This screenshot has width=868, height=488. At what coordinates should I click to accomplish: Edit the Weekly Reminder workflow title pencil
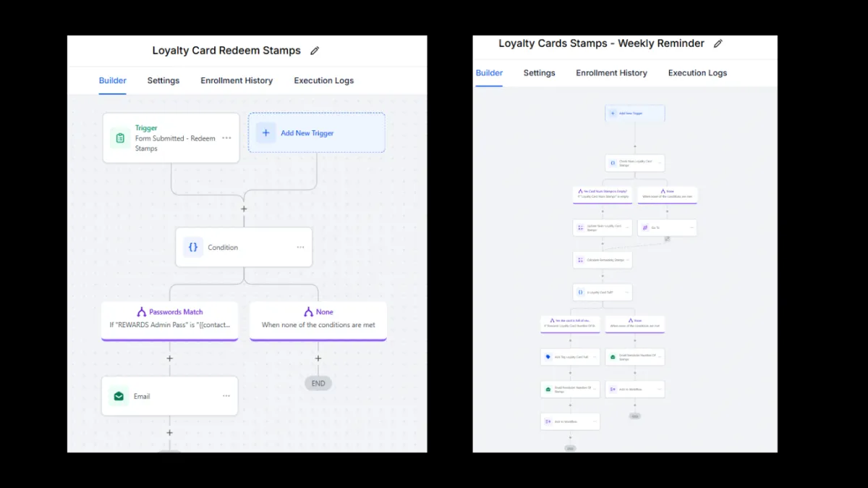[718, 43]
